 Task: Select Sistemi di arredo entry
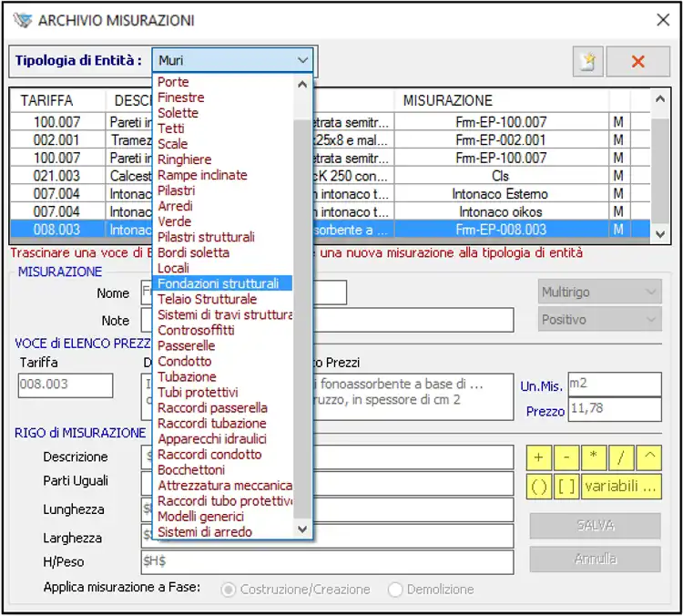pyautogui.click(x=223, y=532)
